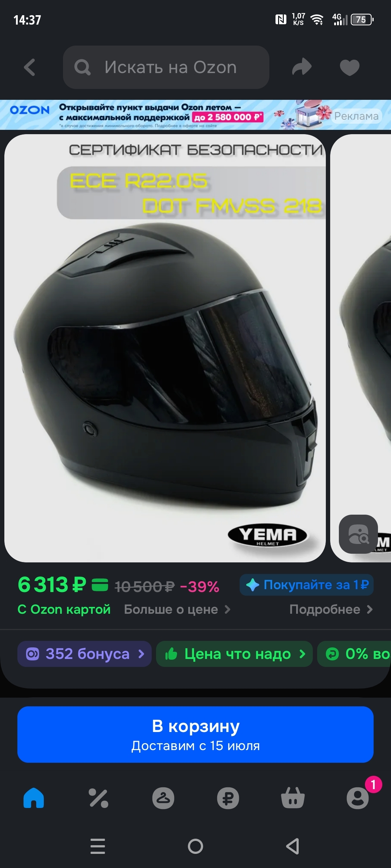
Task: Tap the back arrow icon
Action: click(x=30, y=67)
